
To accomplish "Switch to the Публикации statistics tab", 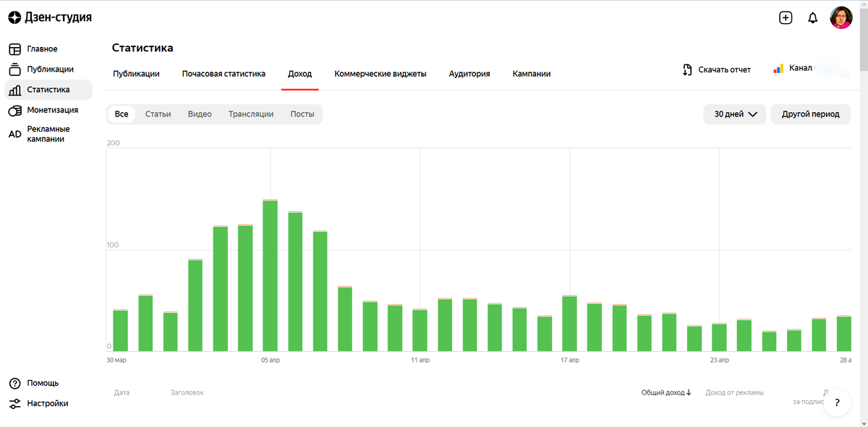I will (x=136, y=74).
